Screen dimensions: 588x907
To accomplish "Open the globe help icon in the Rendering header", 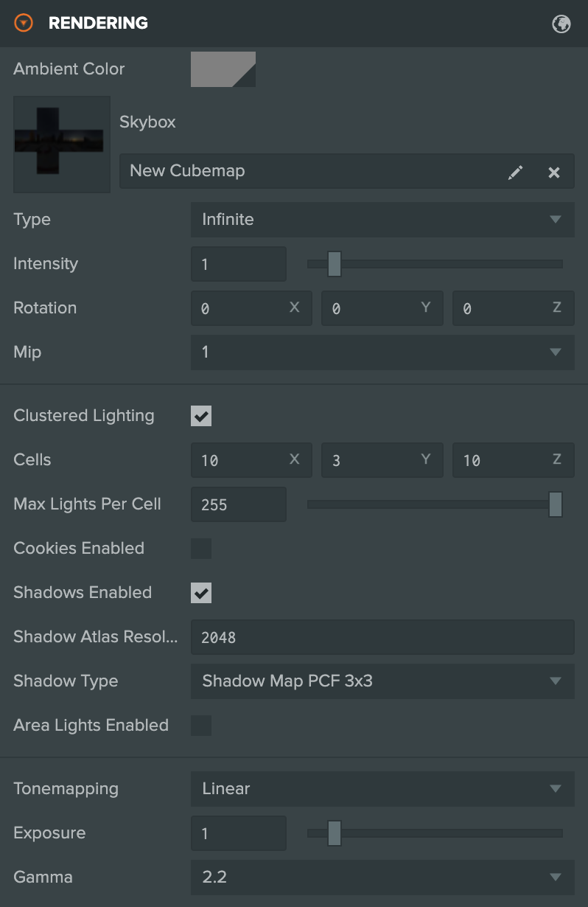I will [x=561, y=24].
